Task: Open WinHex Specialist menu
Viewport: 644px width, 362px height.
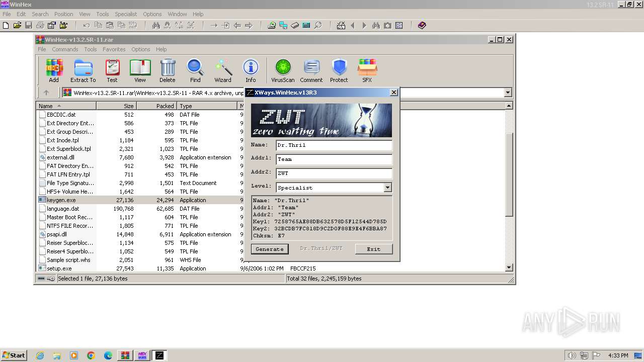Action: [x=126, y=14]
